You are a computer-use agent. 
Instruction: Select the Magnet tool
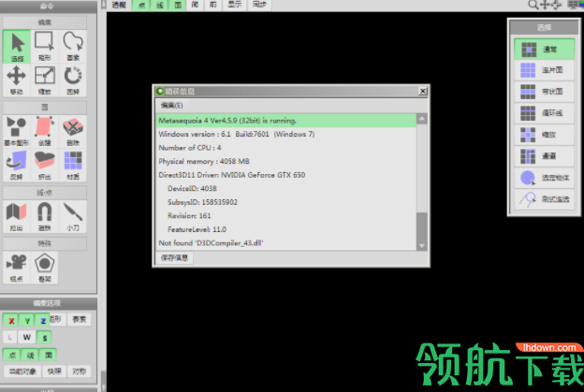45,216
